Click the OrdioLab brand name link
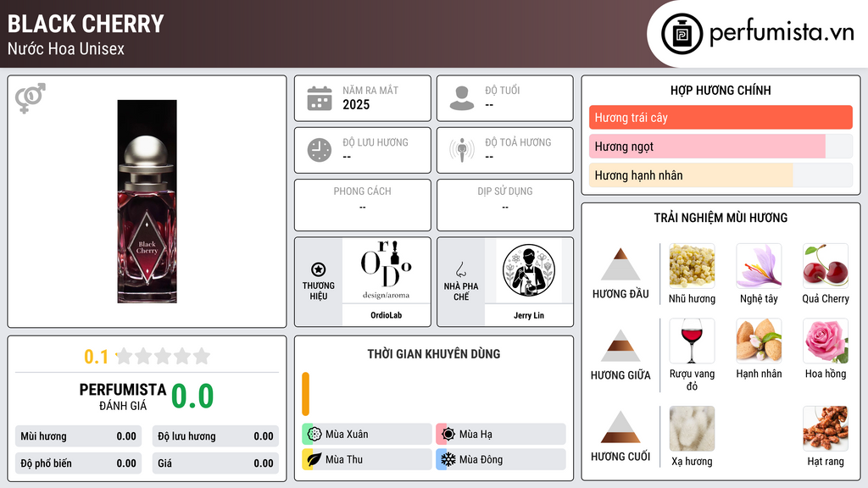 coord(387,315)
